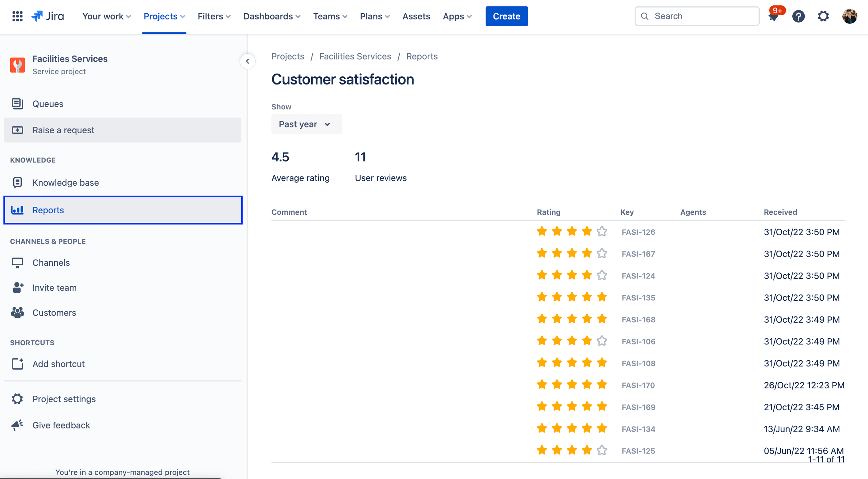
Task: Click the Customers icon in sidebar
Action: point(17,312)
